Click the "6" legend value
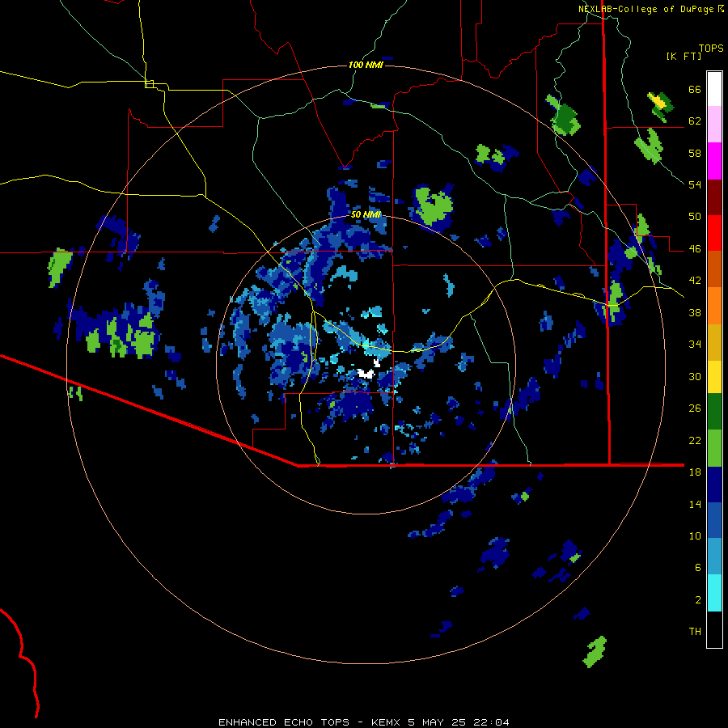Viewport: 728px width, 728px height. click(698, 568)
